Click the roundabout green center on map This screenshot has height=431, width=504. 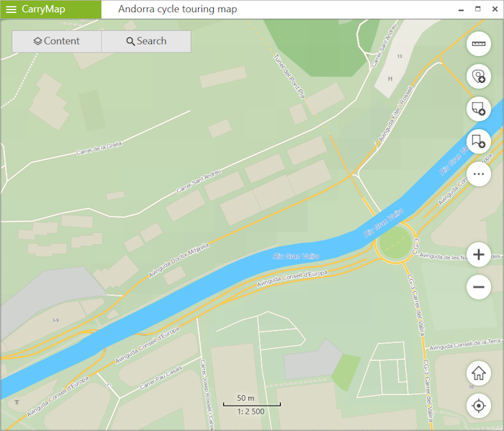pyautogui.click(x=395, y=242)
